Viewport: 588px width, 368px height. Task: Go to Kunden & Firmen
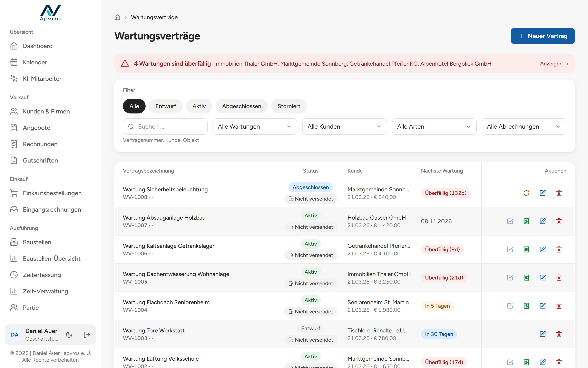tap(51, 111)
